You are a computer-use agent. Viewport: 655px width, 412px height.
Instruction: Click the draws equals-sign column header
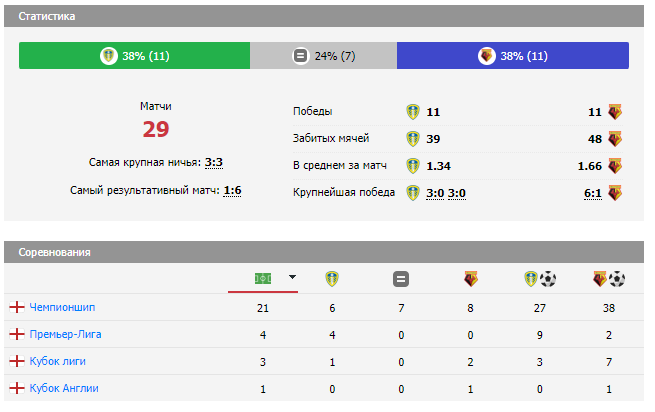point(400,279)
